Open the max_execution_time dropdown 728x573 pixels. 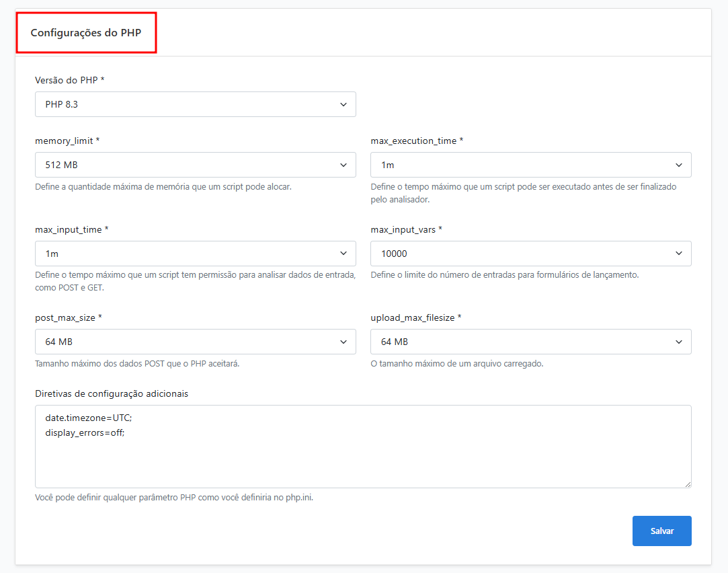point(530,165)
